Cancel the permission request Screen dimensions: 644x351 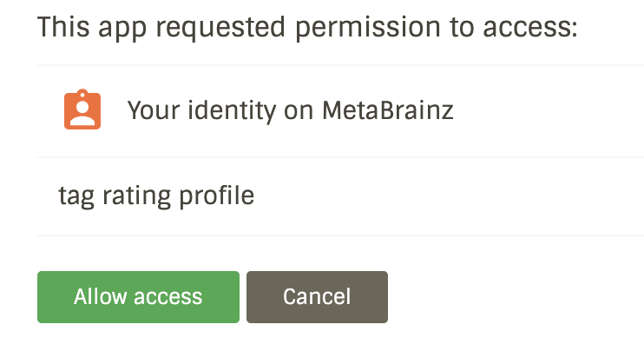[x=317, y=297]
